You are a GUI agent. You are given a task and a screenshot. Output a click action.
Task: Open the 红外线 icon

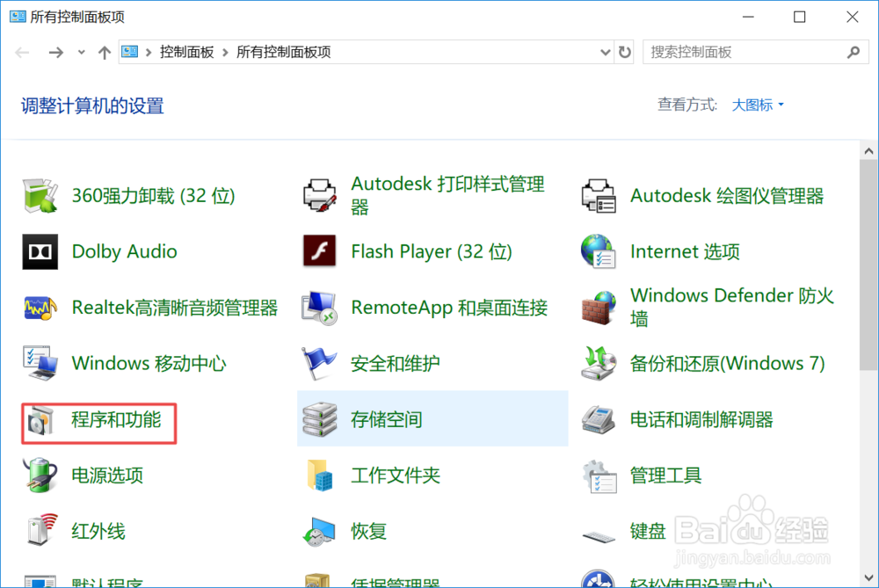[x=41, y=529]
